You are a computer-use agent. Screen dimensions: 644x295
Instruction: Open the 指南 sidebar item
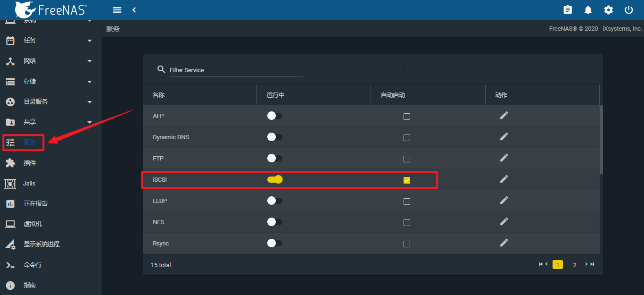pyautogui.click(x=51, y=286)
